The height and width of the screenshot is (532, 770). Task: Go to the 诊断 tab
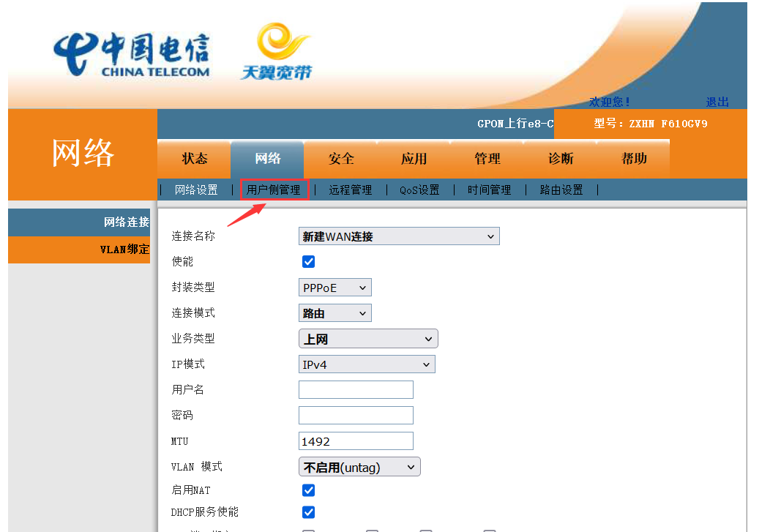coord(561,159)
